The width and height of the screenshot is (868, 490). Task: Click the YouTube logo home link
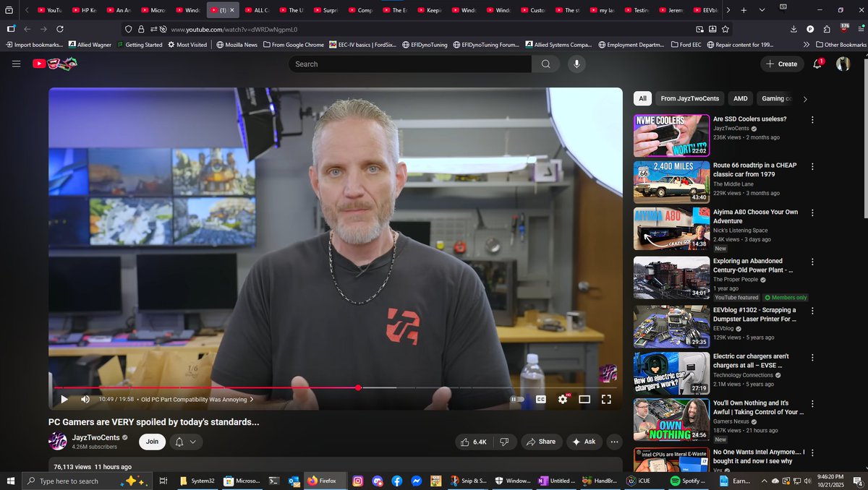54,64
